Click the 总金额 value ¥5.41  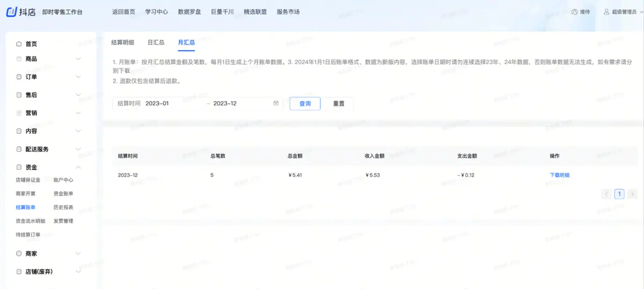tap(295, 175)
